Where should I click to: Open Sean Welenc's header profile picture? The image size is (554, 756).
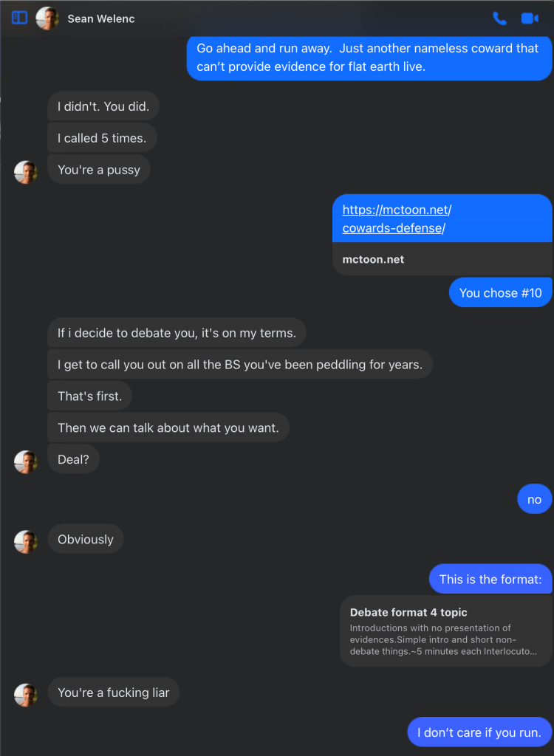pyautogui.click(x=47, y=18)
